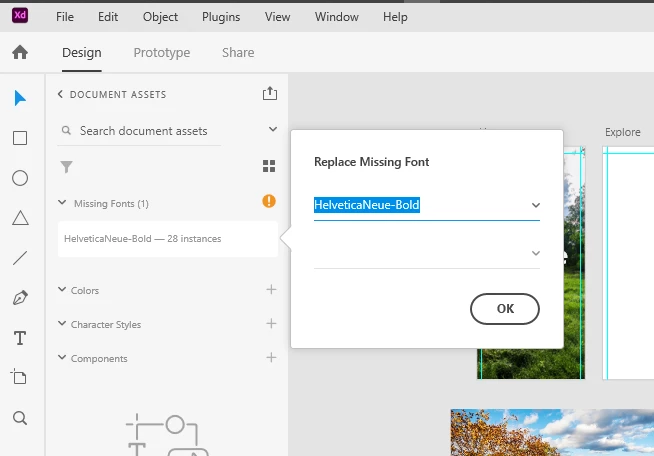Image resolution: width=654 pixels, height=456 pixels.
Task: Select the Rectangle tool
Action: (20, 138)
